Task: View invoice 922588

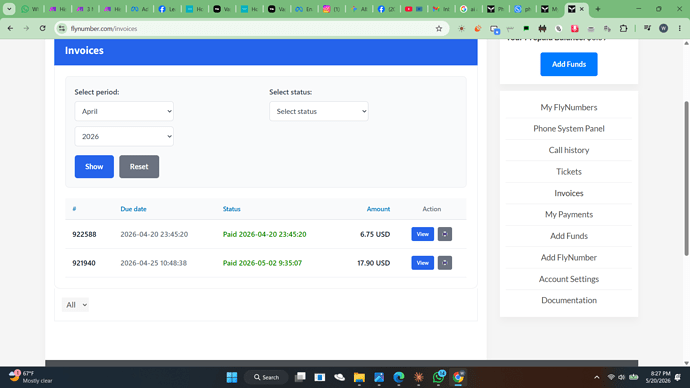Action: (x=422, y=234)
